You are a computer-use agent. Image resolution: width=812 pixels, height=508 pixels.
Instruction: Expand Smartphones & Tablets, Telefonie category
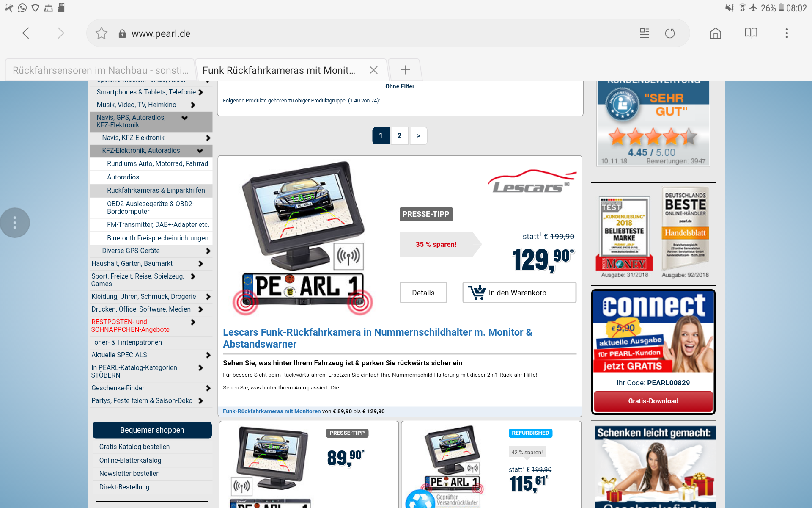(x=201, y=92)
